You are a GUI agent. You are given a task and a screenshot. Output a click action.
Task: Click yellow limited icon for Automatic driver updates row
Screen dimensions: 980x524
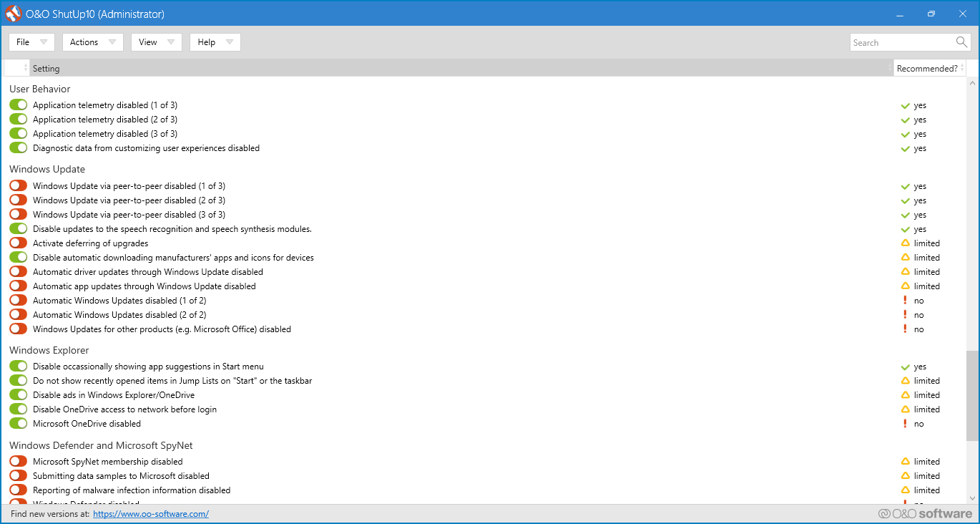[906, 272]
